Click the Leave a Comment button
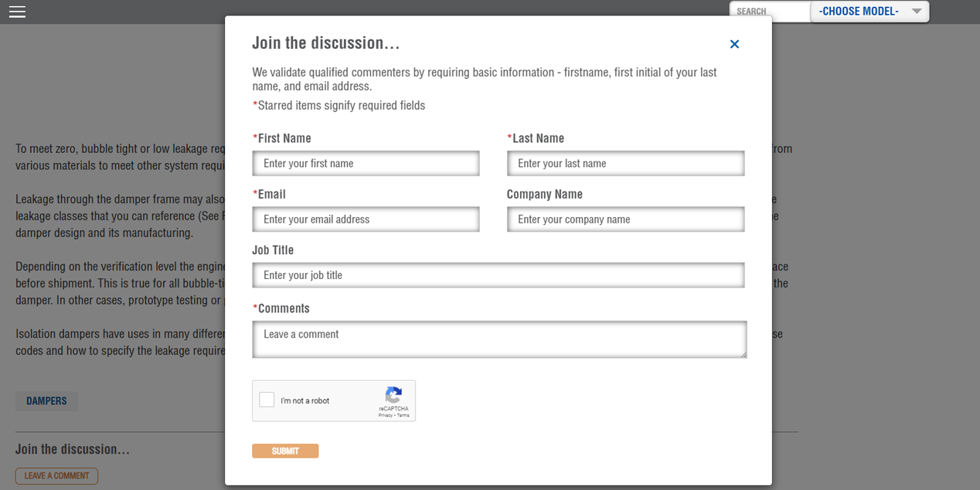This screenshot has width=980, height=490. tap(56, 476)
